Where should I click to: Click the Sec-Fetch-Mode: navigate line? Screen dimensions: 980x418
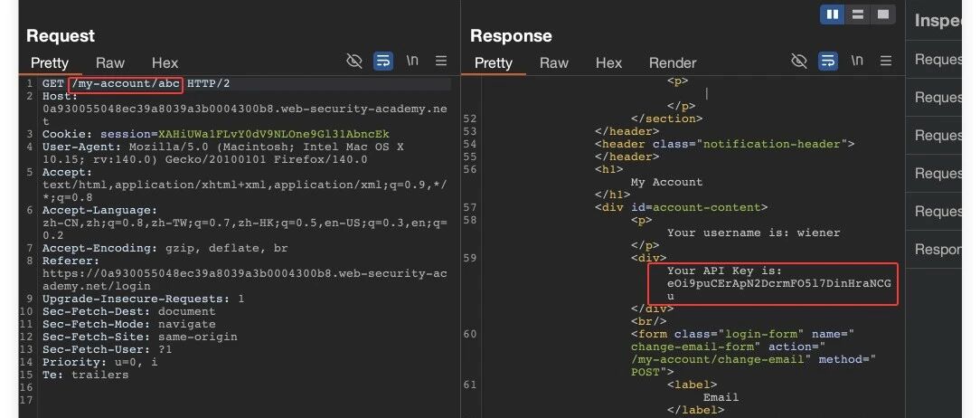coord(128,324)
